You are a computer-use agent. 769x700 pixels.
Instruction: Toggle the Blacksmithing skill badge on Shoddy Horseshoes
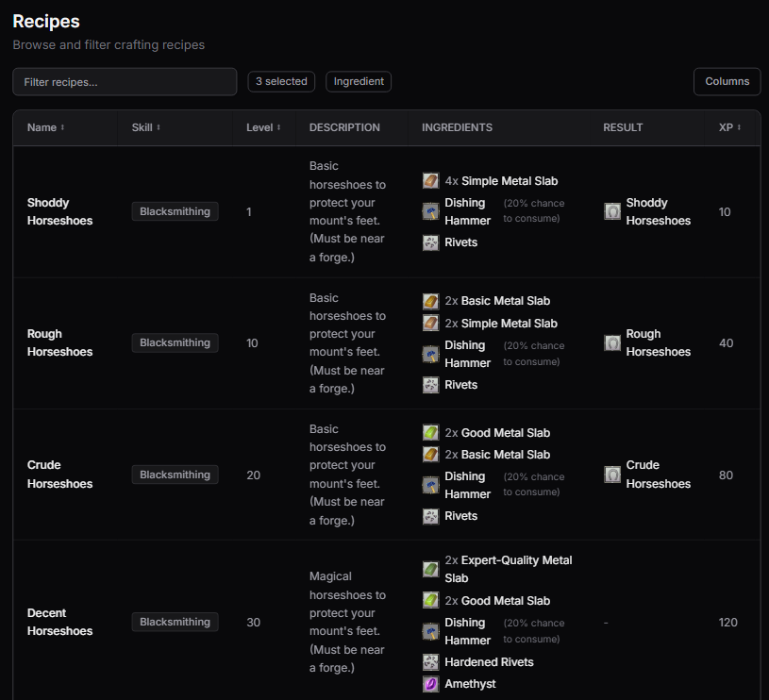tap(175, 211)
